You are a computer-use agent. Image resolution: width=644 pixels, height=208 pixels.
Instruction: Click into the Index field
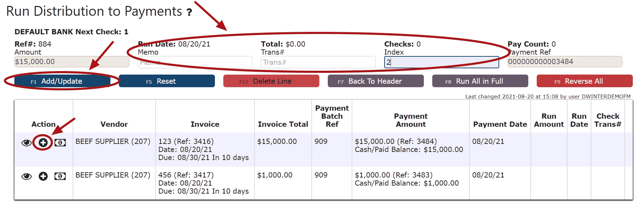pos(442,62)
